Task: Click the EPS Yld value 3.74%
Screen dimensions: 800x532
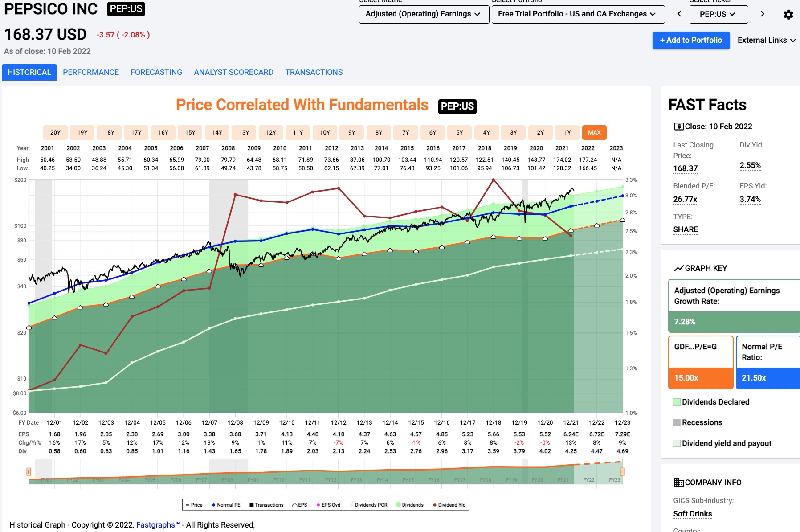Action: [750, 199]
